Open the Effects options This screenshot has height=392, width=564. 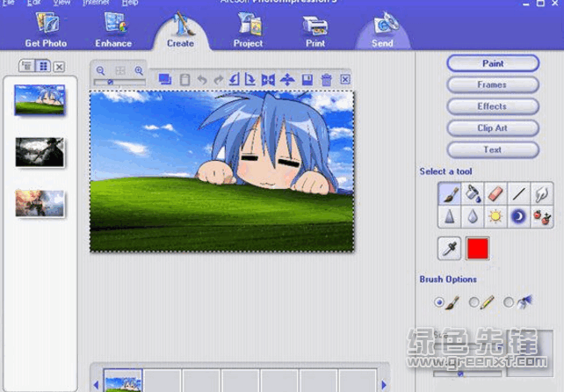tap(493, 106)
